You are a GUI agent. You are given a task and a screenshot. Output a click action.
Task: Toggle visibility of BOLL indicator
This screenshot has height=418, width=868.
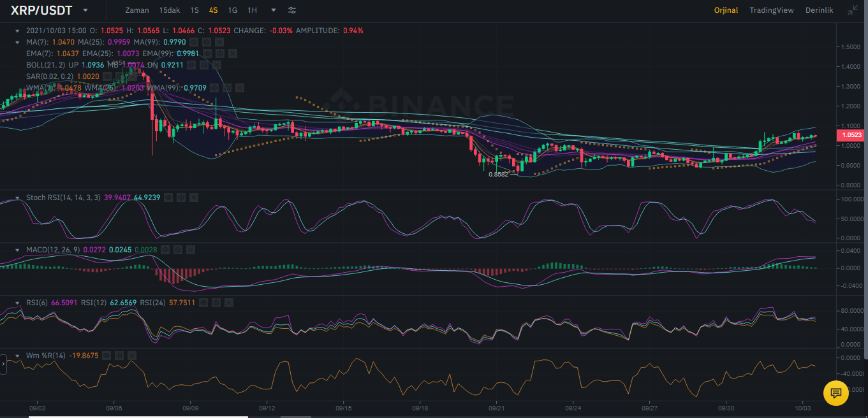pyautogui.click(x=192, y=65)
